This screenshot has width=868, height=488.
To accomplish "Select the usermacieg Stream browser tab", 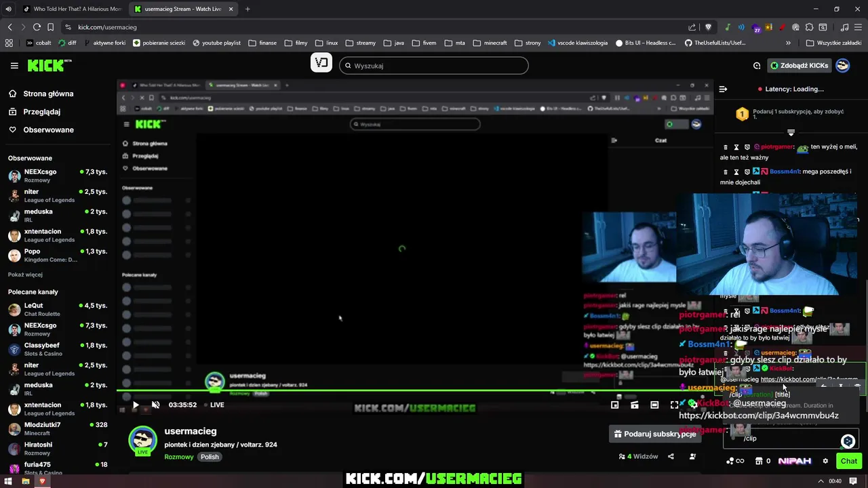I will [183, 9].
